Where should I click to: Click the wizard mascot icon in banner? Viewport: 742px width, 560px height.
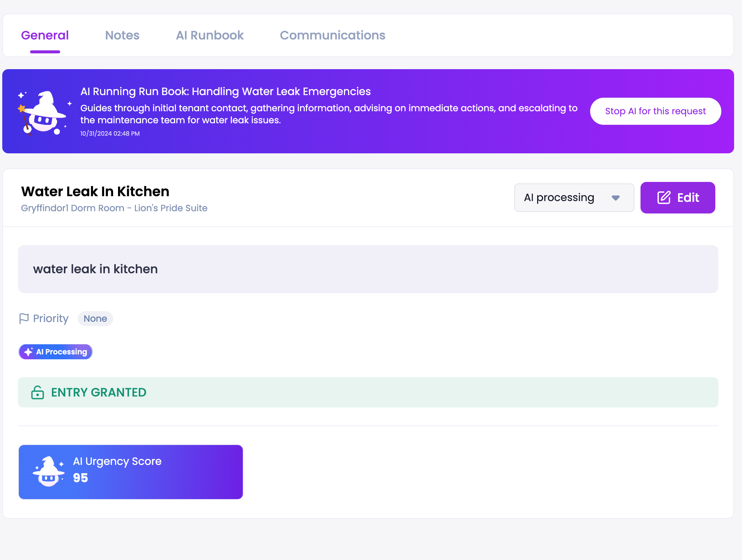(43, 112)
